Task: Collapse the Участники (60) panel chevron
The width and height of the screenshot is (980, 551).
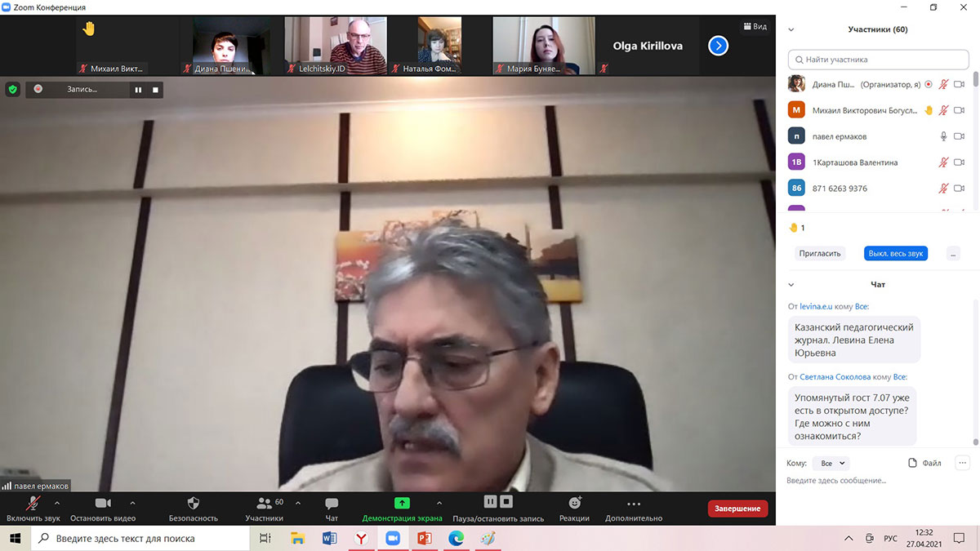Action: tap(791, 29)
